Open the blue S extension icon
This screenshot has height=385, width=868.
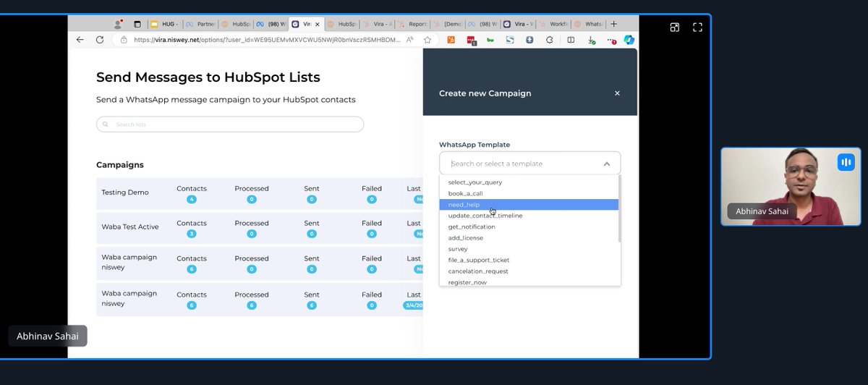tap(510, 40)
